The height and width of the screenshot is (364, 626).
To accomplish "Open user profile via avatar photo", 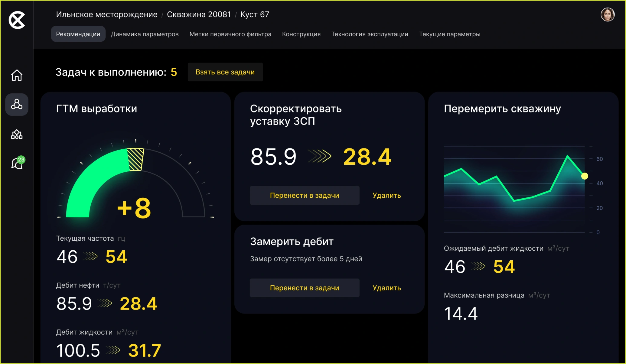I will 608,14.
